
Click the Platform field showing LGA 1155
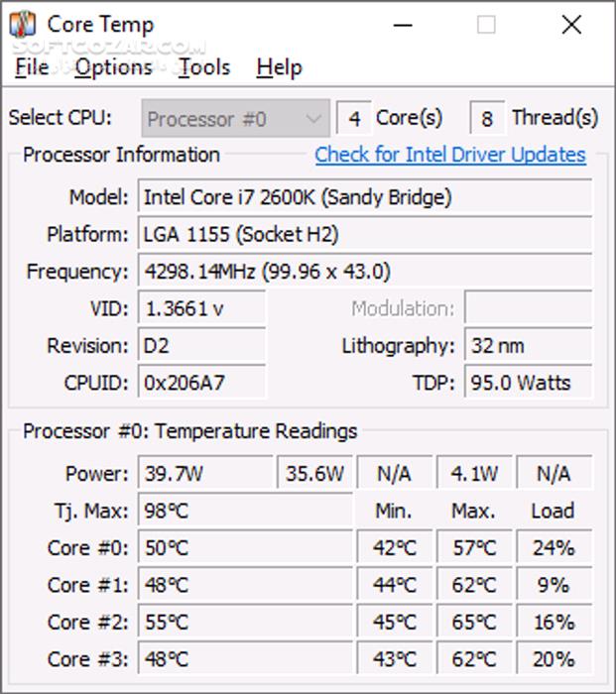pyautogui.click(x=363, y=235)
